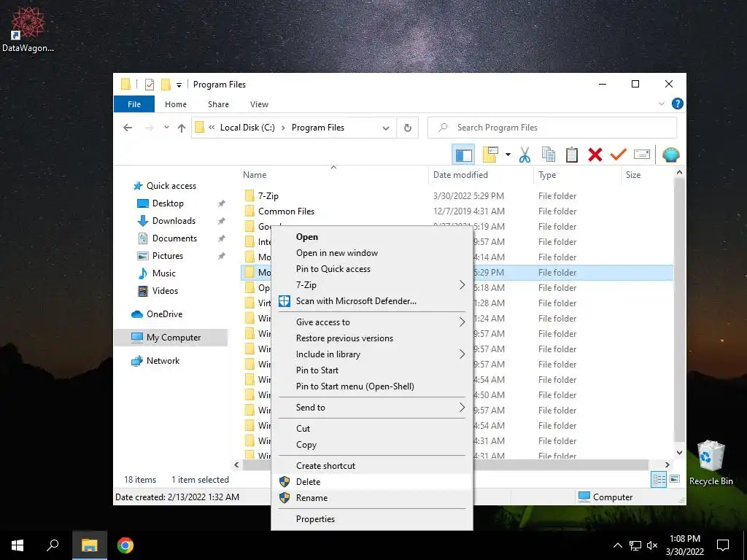
Task: Switch to the Share tab
Action: pos(218,104)
